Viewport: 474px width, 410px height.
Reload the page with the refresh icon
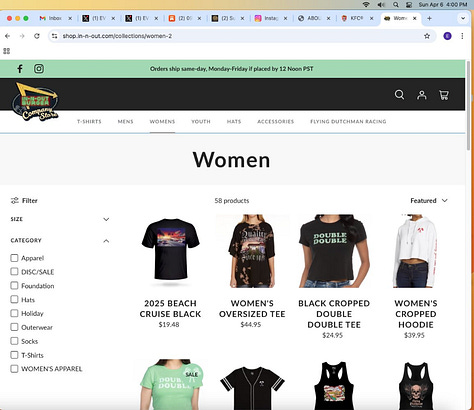click(x=37, y=36)
